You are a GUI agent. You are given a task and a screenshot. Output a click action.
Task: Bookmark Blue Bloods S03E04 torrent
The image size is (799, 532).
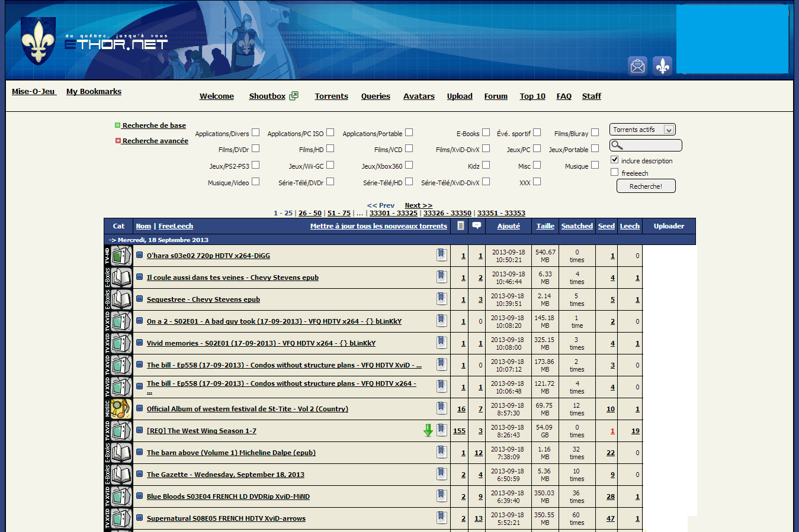pyautogui.click(x=441, y=495)
